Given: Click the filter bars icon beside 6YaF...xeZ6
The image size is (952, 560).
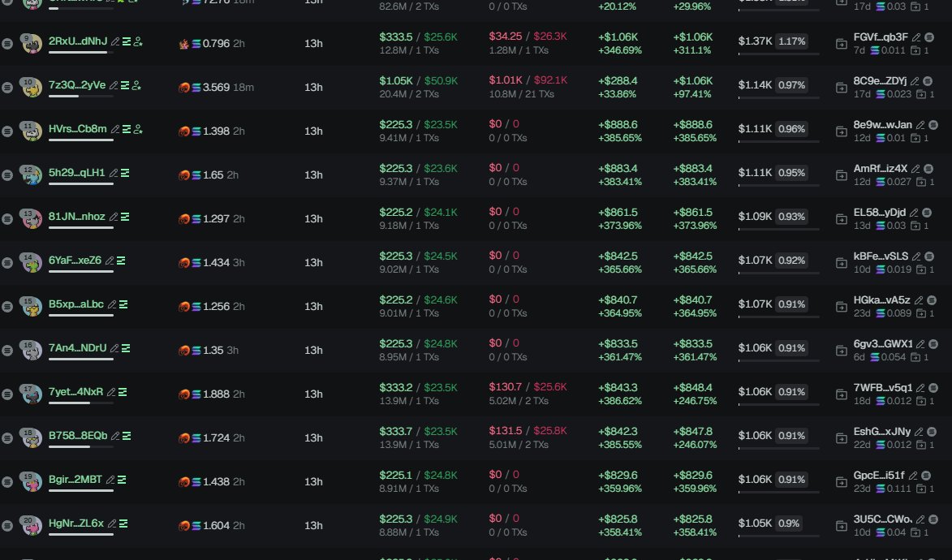Looking at the screenshot, I should (x=121, y=261).
